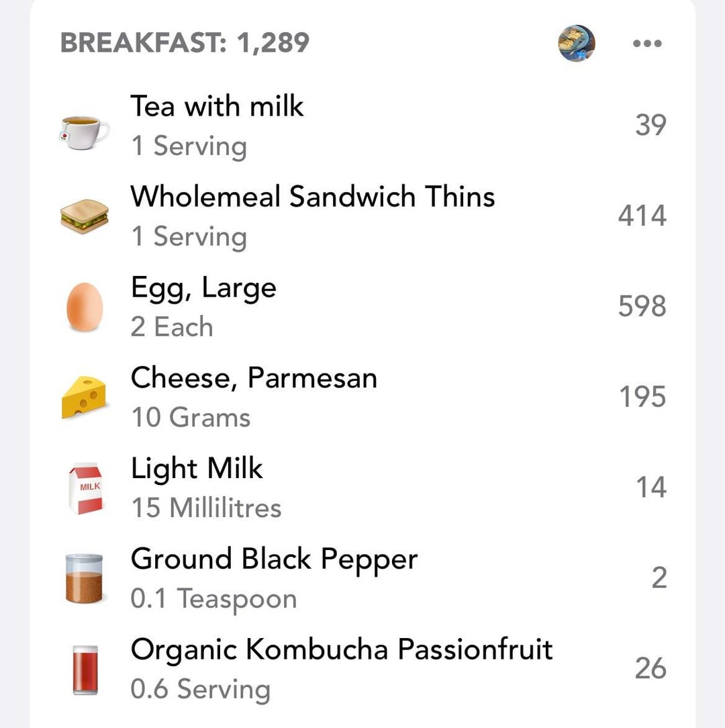This screenshot has height=728, width=725.
Task: Open the breakfast meal photo thumbnail
Action: 577,44
